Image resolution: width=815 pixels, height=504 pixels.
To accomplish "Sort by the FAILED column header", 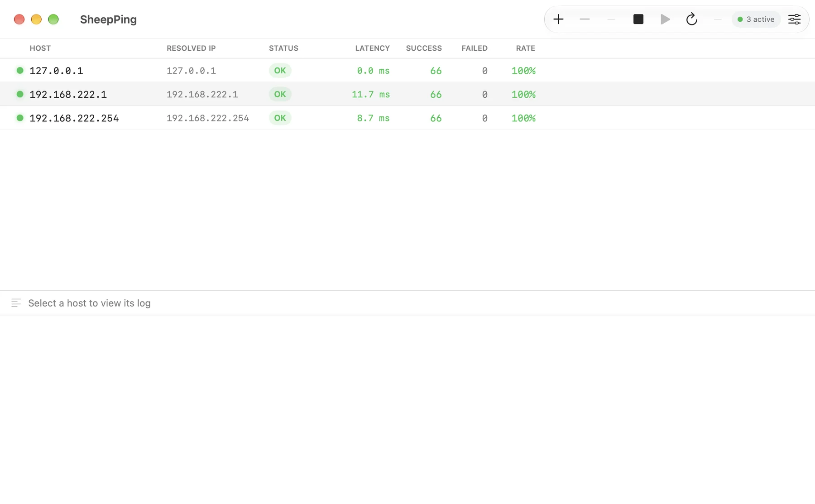I will pyautogui.click(x=475, y=48).
